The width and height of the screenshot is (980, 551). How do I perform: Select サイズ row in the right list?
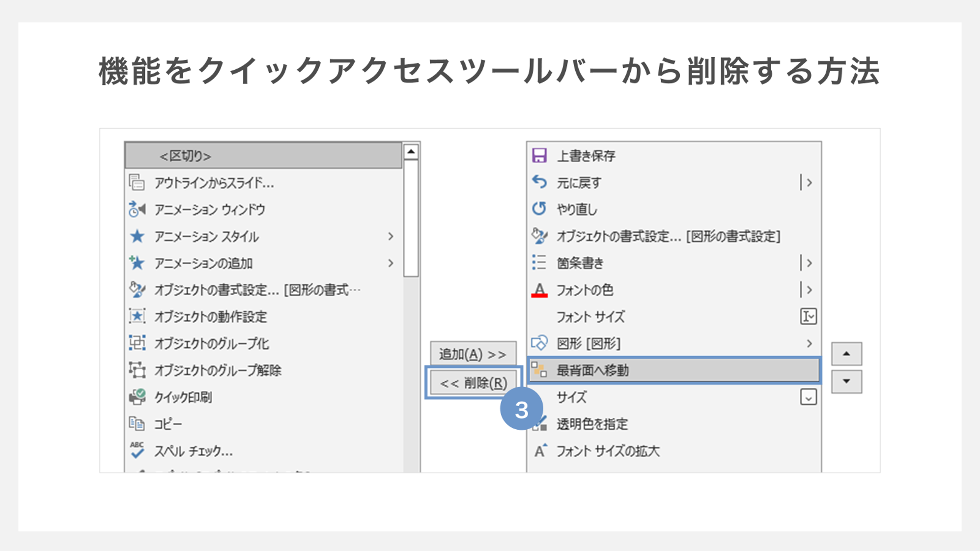(673, 397)
